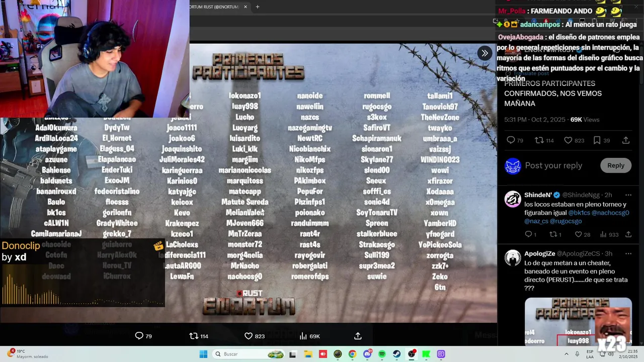Open the ESP LAA language switcher
This screenshot has width=644, height=362.
pos(590,354)
